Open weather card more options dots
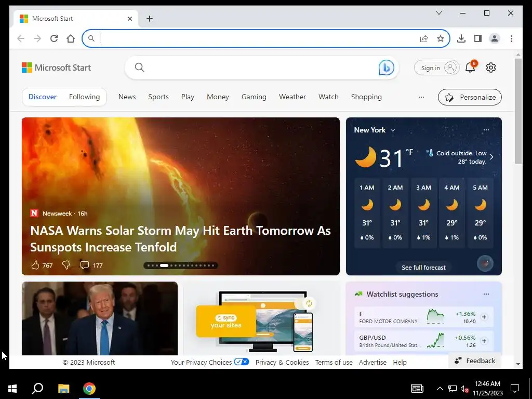The height and width of the screenshot is (399, 532). [486, 130]
